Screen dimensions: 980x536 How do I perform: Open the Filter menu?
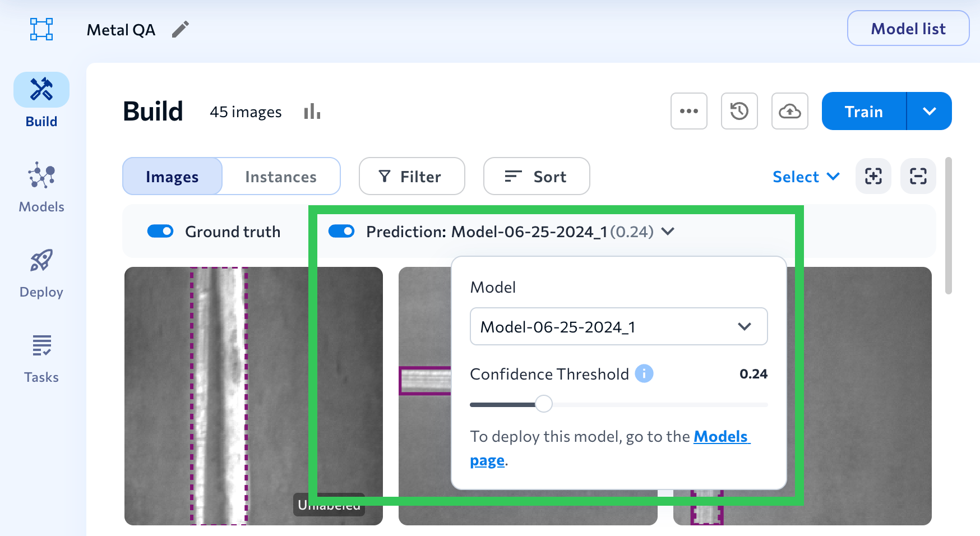point(412,177)
